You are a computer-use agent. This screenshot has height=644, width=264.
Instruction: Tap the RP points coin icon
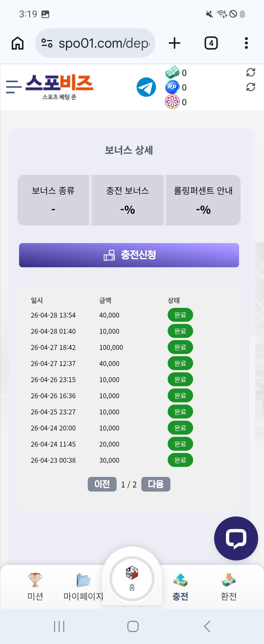[172, 87]
